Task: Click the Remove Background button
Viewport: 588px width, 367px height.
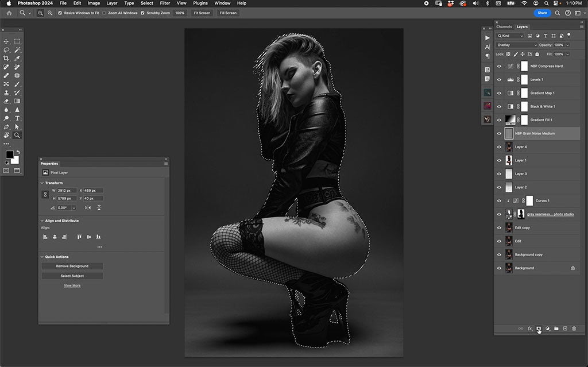Action: 72,266
